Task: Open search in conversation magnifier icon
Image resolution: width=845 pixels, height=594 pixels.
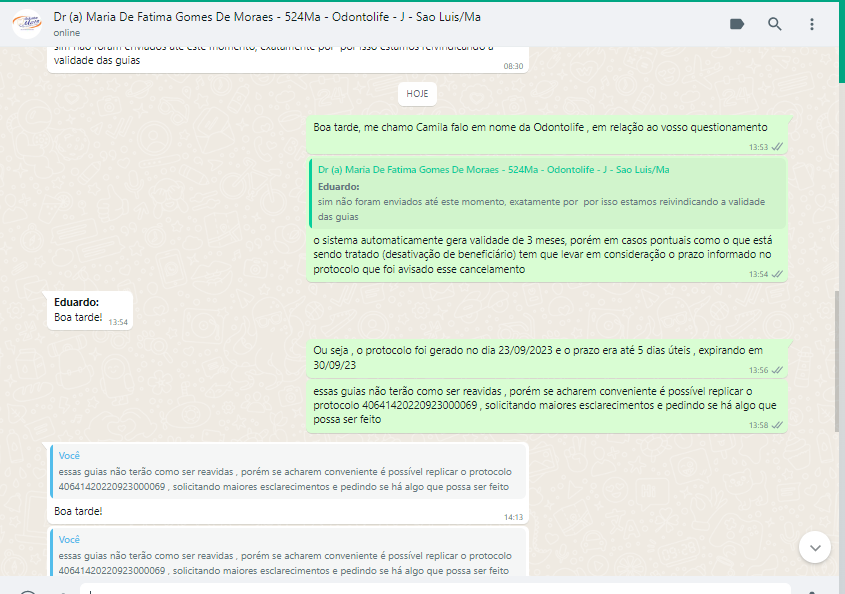Action: click(775, 24)
